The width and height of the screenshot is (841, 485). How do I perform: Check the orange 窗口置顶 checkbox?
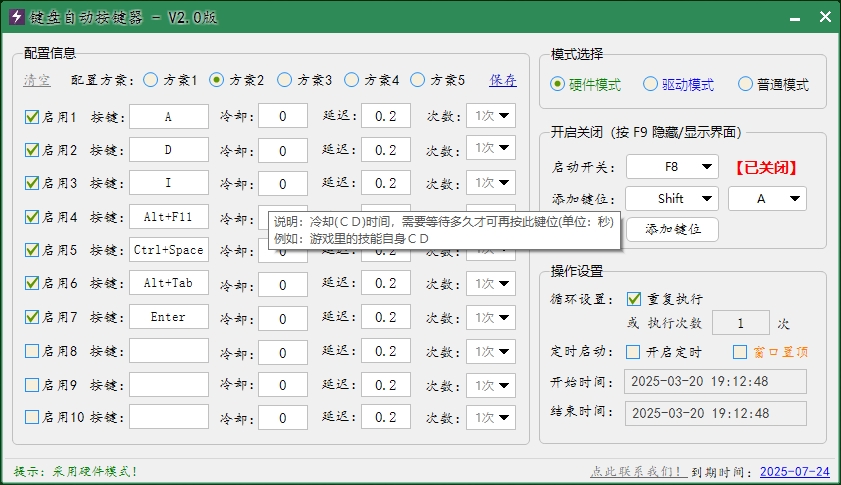[x=740, y=352]
